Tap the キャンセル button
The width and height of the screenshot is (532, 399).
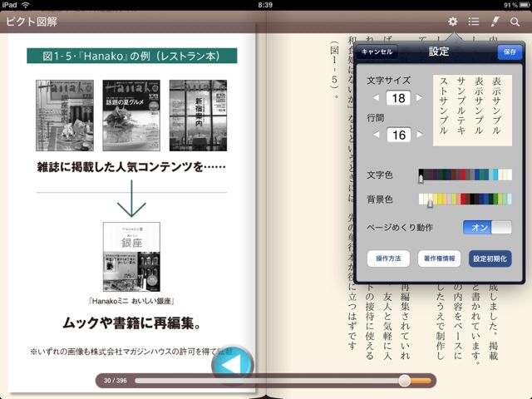pyautogui.click(x=377, y=52)
